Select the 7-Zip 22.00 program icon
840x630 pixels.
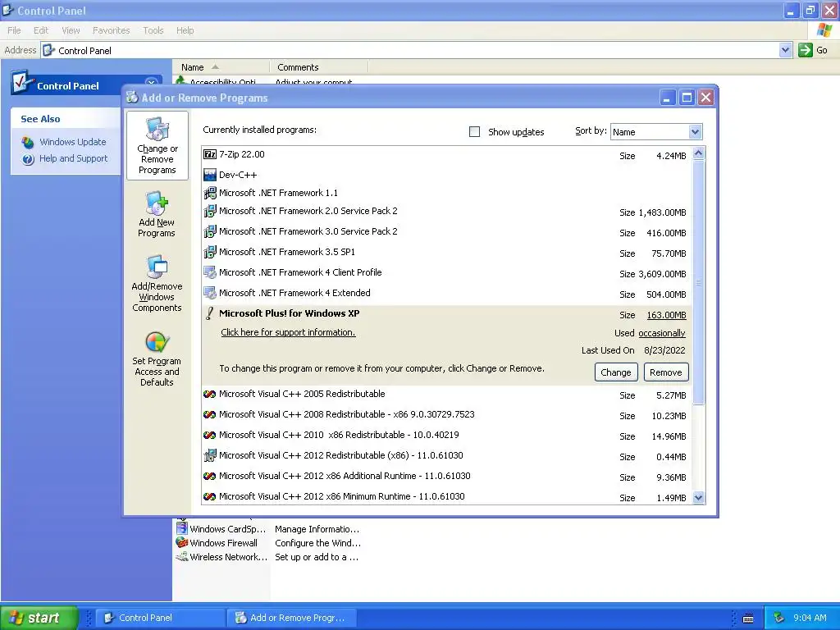coord(209,154)
